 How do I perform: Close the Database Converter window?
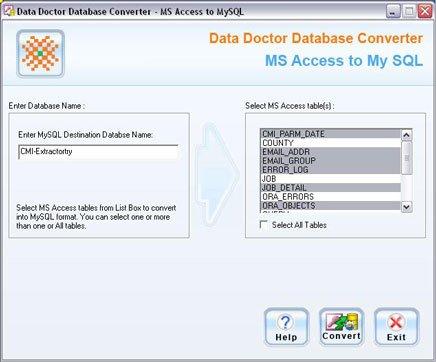click(x=425, y=12)
